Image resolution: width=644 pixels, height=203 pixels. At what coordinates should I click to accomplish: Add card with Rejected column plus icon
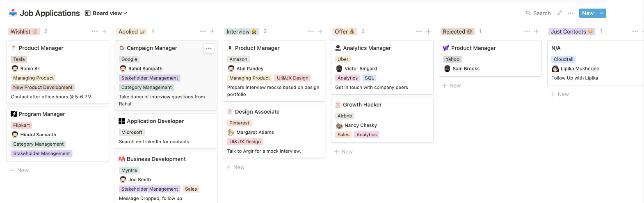click(x=537, y=31)
